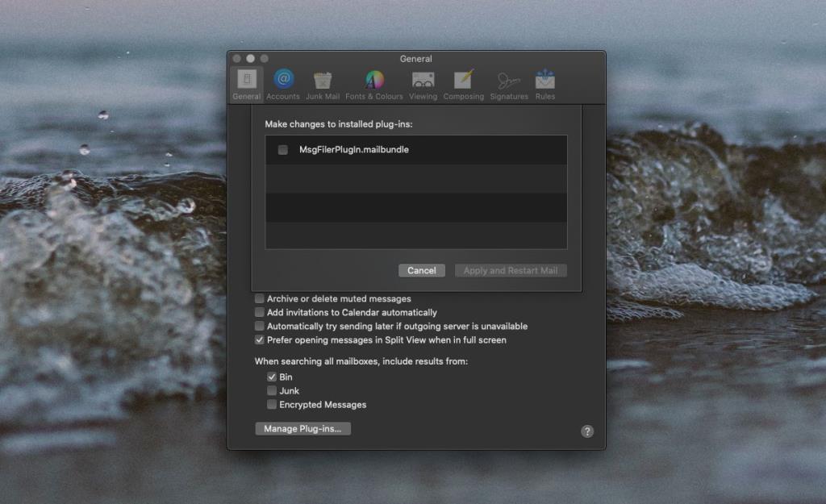Select the Viewing preferences icon
The image size is (826, 504).
click(423, 81)
